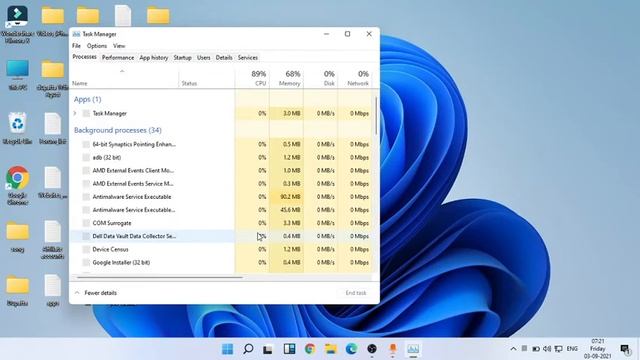The width and height of the screenshot is (640, 360).
Task: Launch Microsoft Edge from taskbar
Action: coord(351,349)
